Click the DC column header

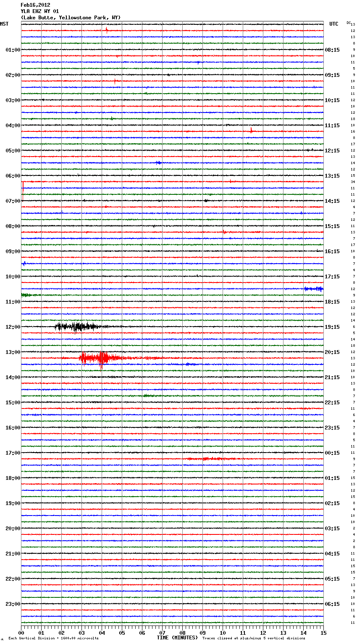[349, 23]
